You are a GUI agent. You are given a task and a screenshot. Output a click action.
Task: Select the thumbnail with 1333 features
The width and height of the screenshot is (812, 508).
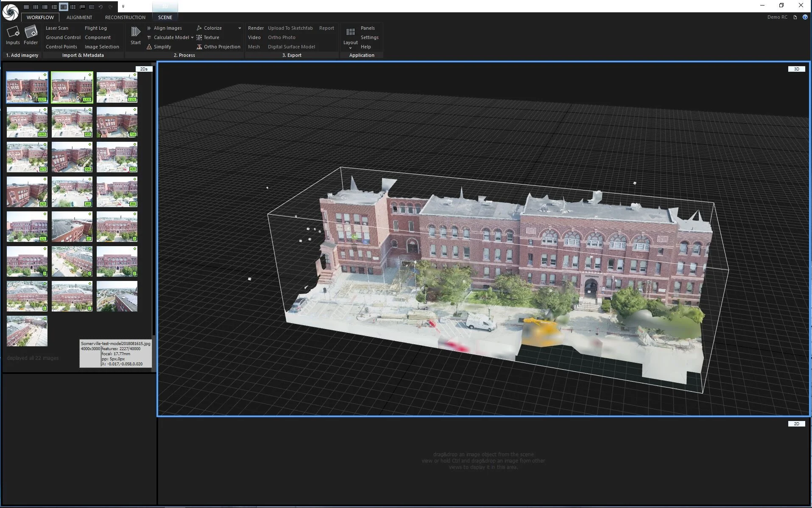pos(72,87)
